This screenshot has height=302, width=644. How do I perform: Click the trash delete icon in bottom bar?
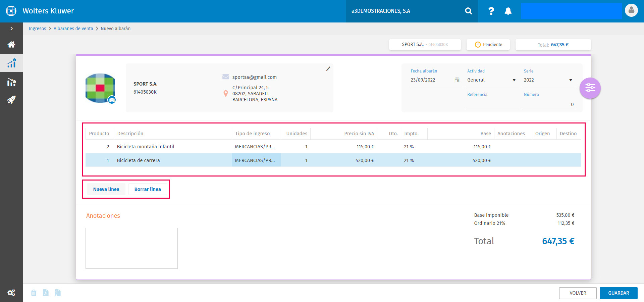point(34,293)
